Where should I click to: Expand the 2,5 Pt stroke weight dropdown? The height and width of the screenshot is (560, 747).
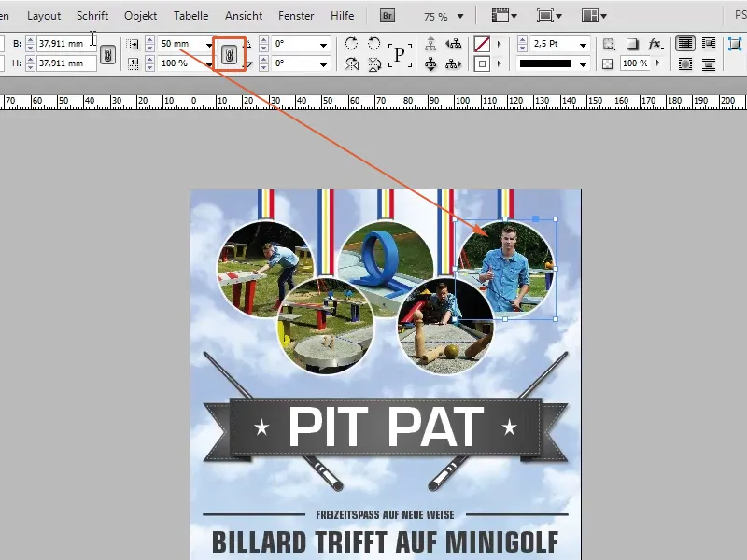coord(583,45)
